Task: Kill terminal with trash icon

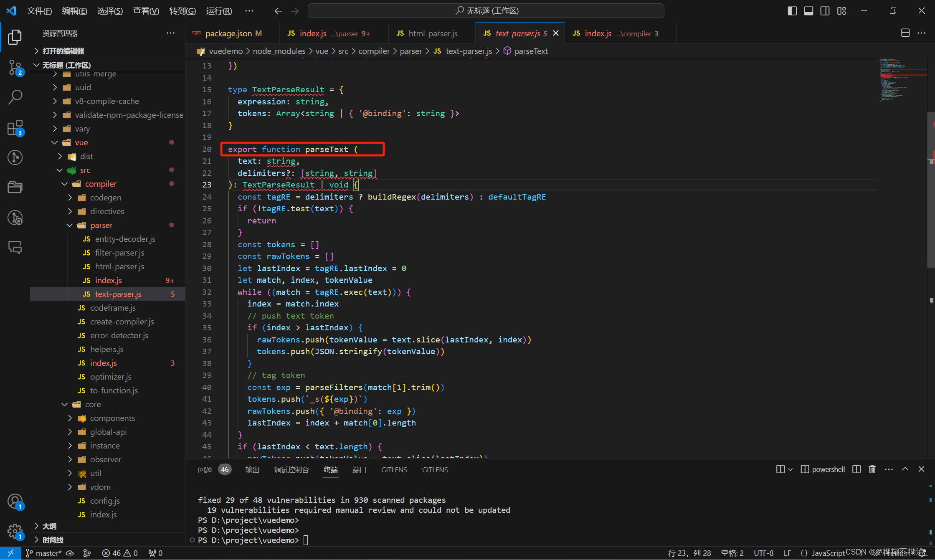Action: click(x=872, y=469)
